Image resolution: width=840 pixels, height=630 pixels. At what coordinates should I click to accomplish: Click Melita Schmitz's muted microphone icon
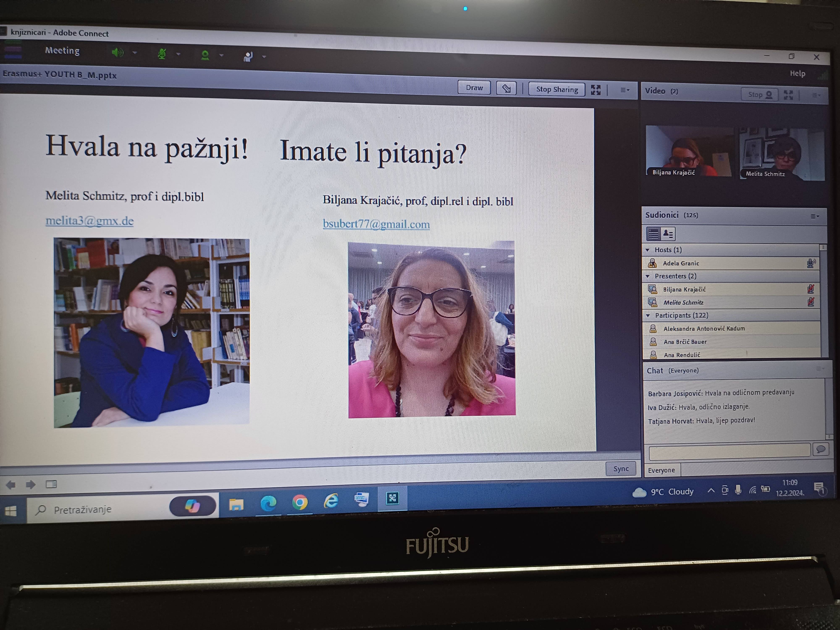click(x=811, y=302)
